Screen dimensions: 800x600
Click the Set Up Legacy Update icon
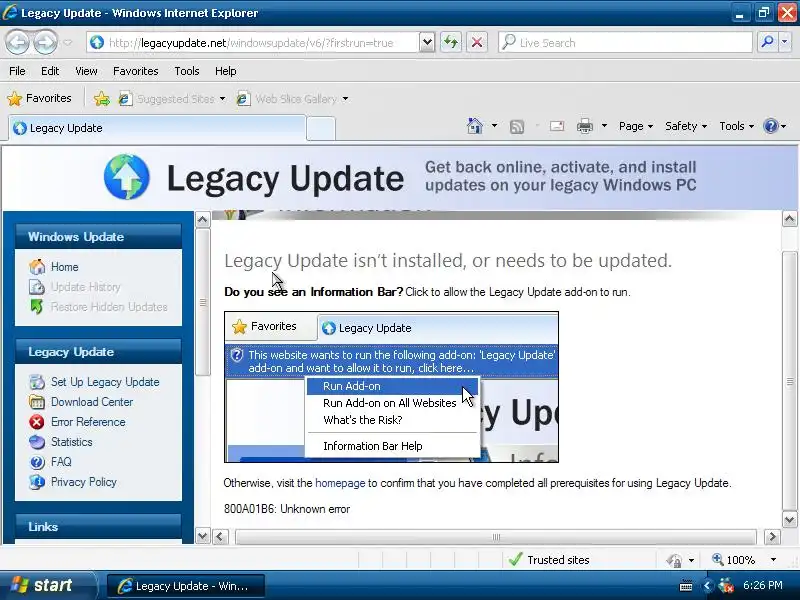37,382
